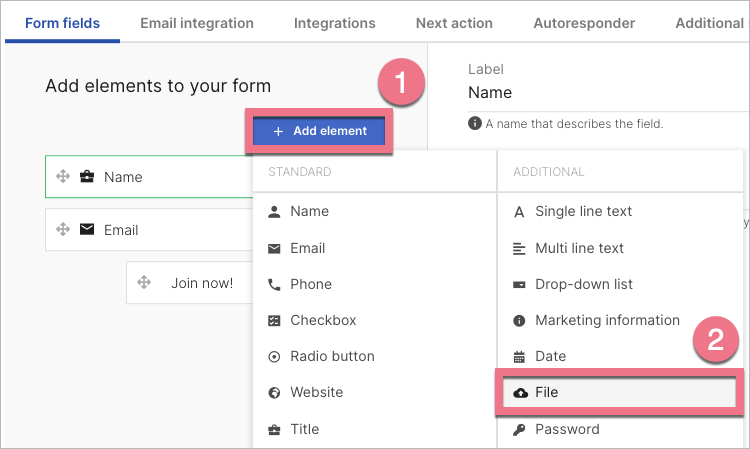This screenshot has height=449, width=750.
Task: Edit the Label input containing Name
Action: 600,93
